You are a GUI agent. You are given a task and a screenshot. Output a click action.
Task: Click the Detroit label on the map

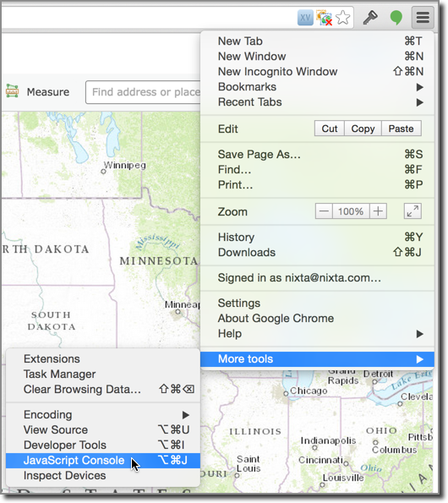click(378, 374)
